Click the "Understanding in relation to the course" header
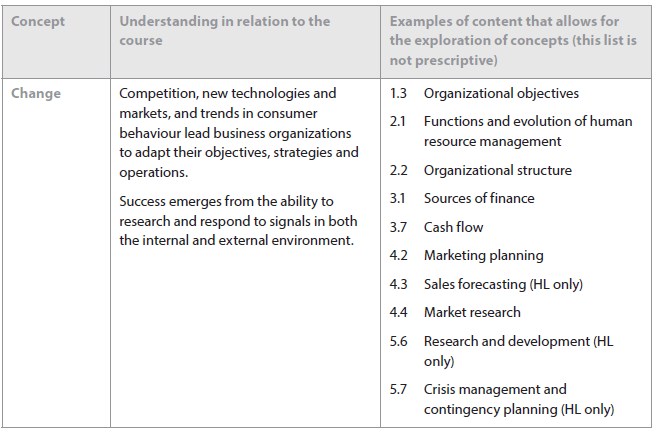Image resolution: width=653 pixels, height=429 pixels. [224, 31]
